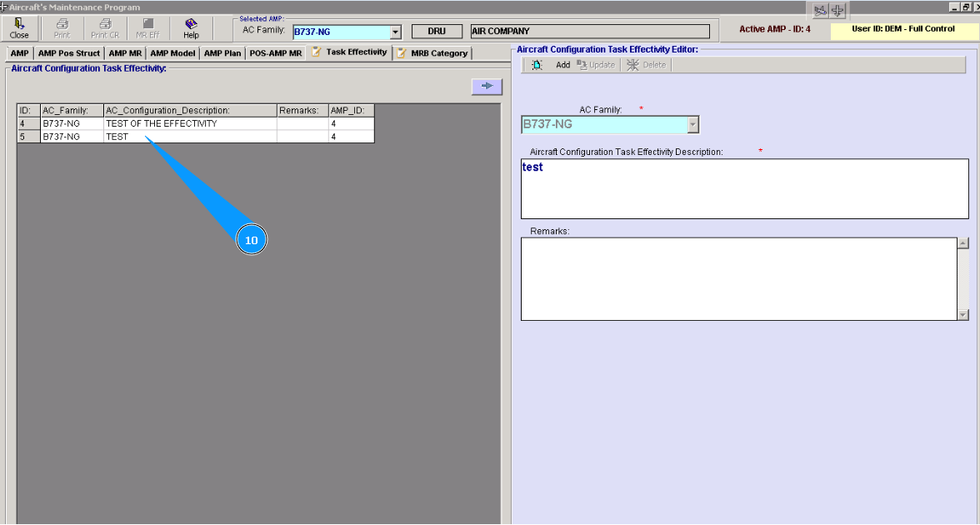Screen dimensions: 980x525
Task: Switch to the AMP Plan tab
Action: coord(222,53)
